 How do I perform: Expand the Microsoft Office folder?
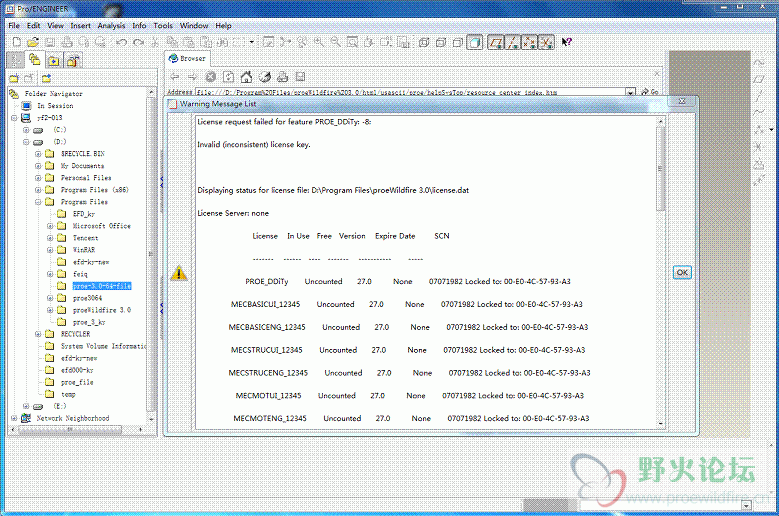point(50,226)
